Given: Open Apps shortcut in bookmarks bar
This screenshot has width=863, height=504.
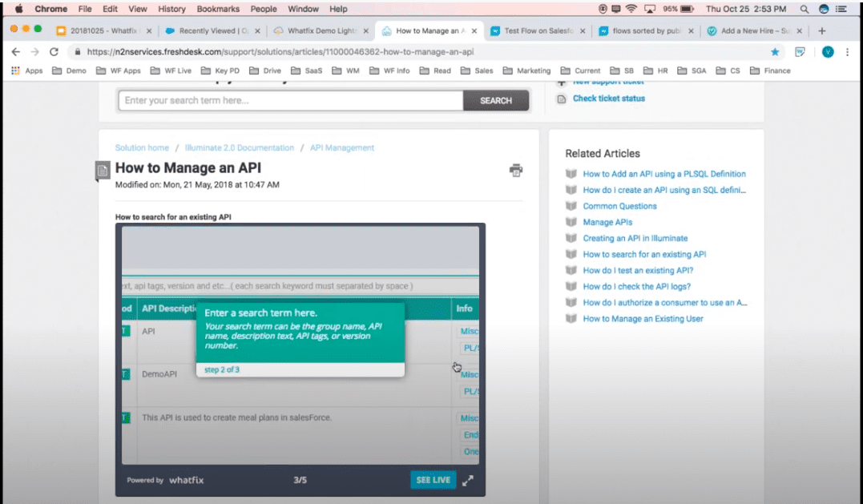Looking at the screenshot, I should [27, 71].
